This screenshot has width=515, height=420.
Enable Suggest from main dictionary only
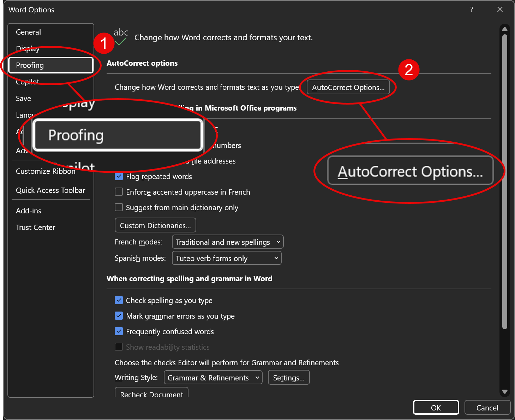[x=119, y=207]
